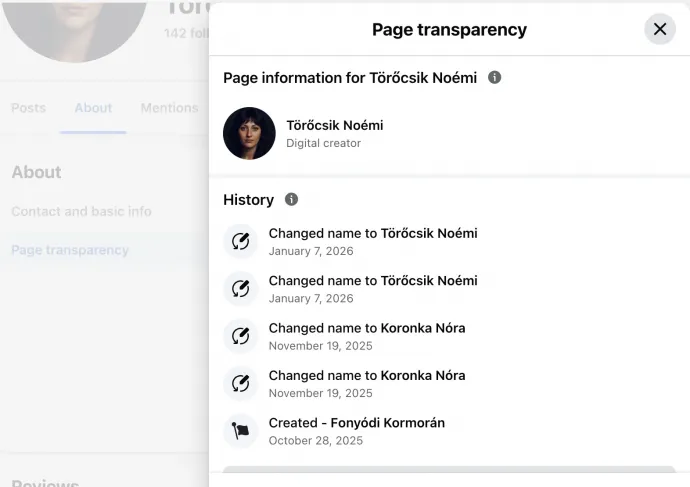Viewport: 690px width, 487px height.
Task: Select Page transparency in About sidebar
Action: pos(70,250)
